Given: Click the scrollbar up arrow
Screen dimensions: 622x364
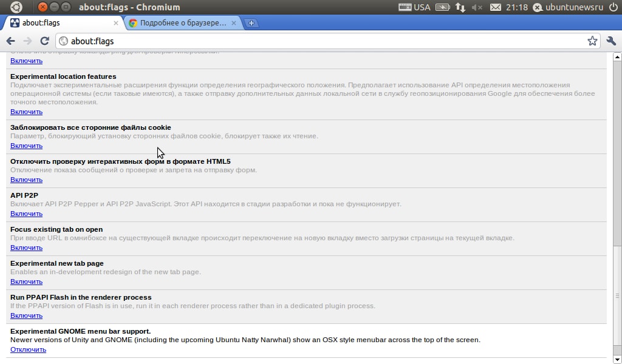Looking at the screenshot, I should click(x=617, y=57).
